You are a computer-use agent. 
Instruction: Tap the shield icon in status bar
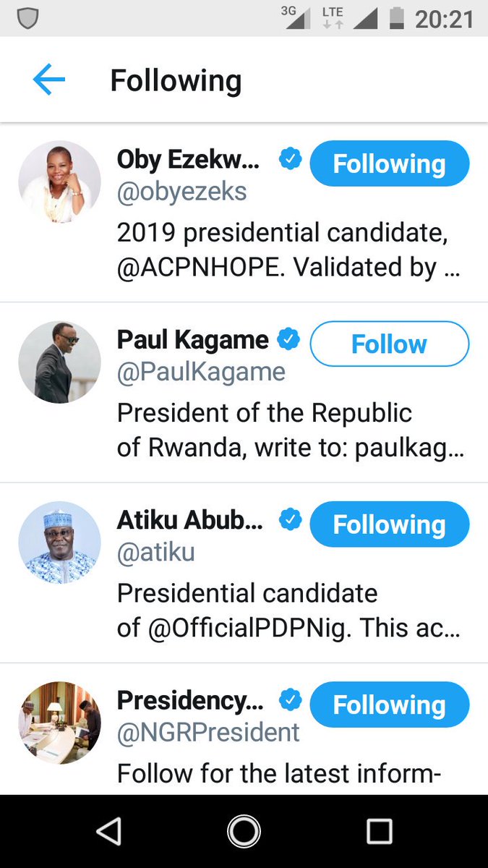27,20
